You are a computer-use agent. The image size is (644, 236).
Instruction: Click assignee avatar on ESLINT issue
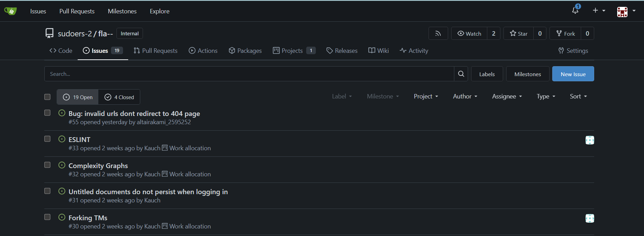click(590, 140)
